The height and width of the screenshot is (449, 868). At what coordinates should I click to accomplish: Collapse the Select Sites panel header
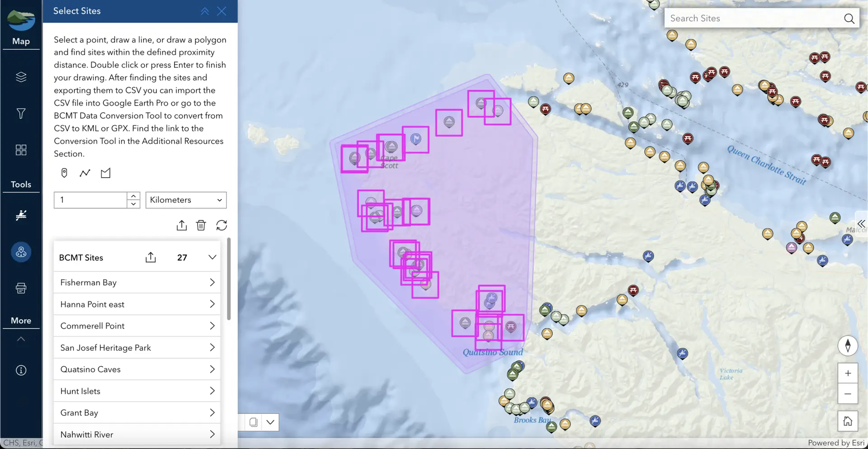point(205,11)
